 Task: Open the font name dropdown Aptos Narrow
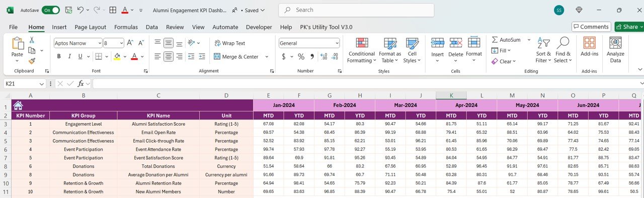point(77,43)
